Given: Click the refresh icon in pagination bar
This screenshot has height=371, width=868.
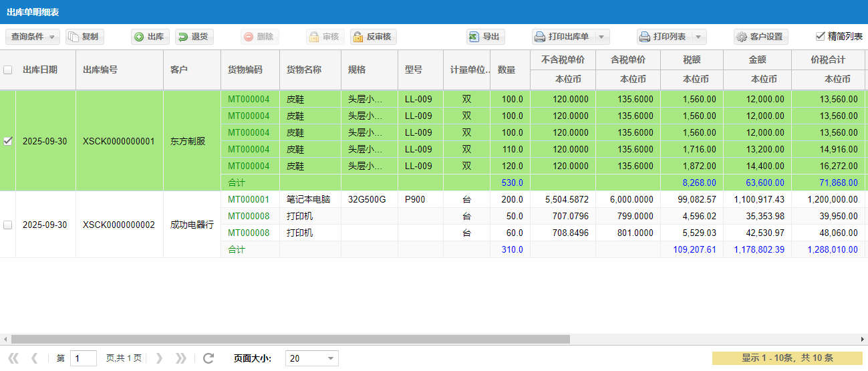Looking at the screenshot, I should (x=208, y=358).
